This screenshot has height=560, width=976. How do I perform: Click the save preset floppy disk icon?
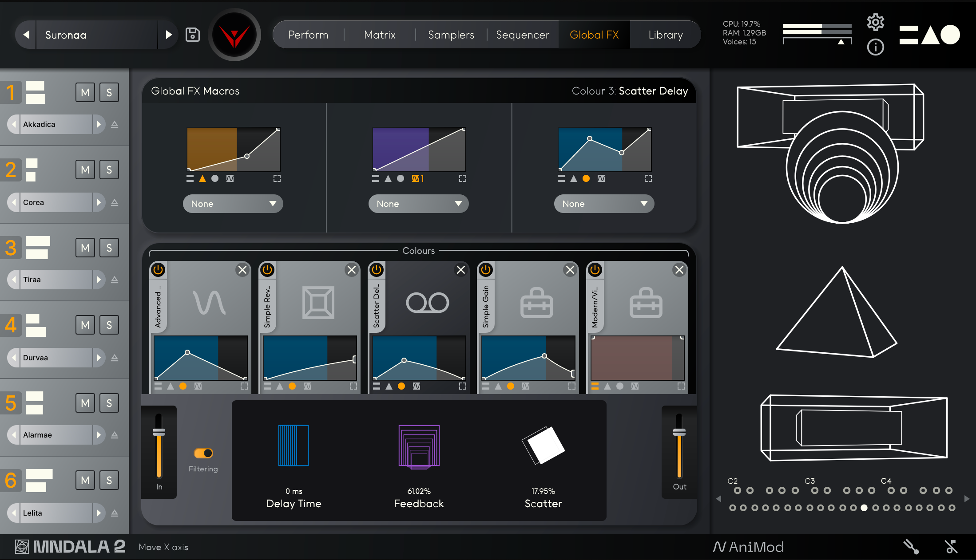192,35
